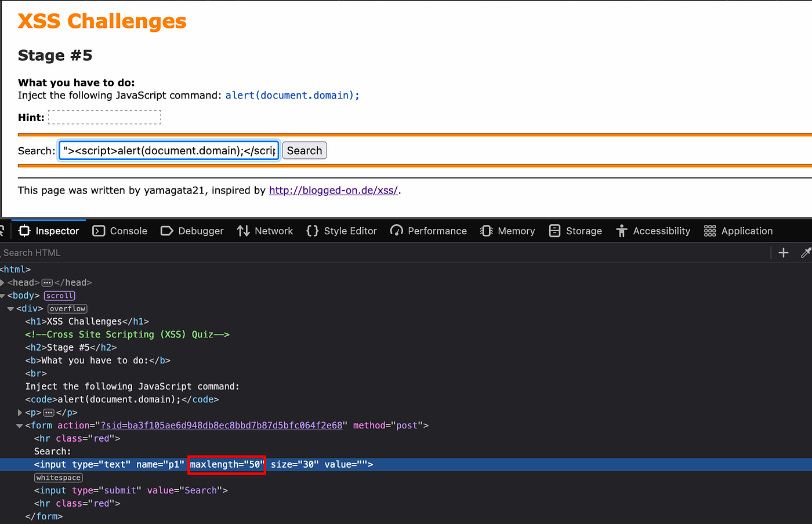Select the code alert(document.domain) node

click(122, 399)
